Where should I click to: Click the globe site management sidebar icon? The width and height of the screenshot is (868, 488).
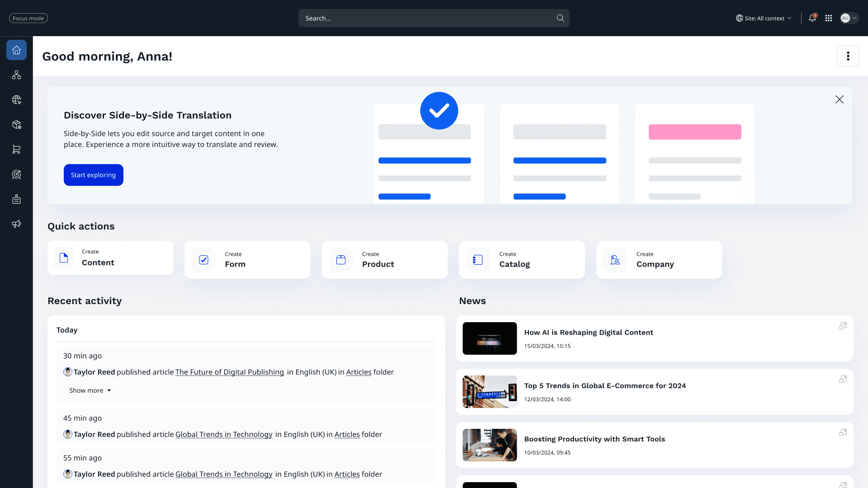(16, 100)
